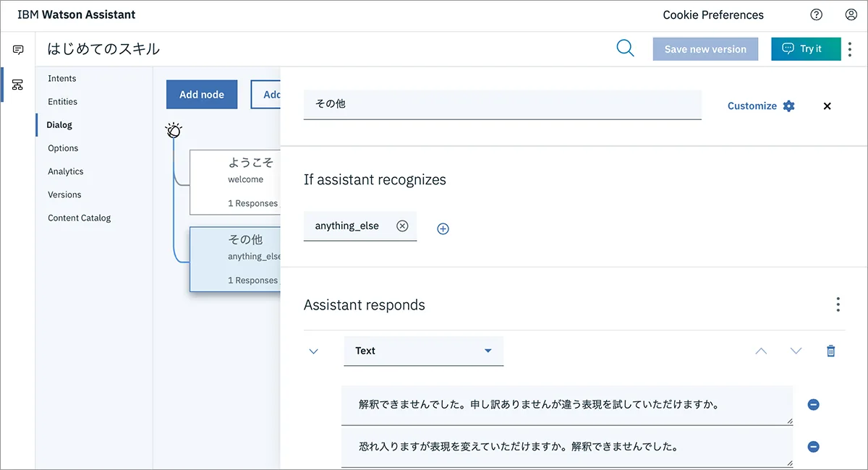Screen dimensions: 868x470
Task: Click the Assistant responds heading
Action: 365,304
